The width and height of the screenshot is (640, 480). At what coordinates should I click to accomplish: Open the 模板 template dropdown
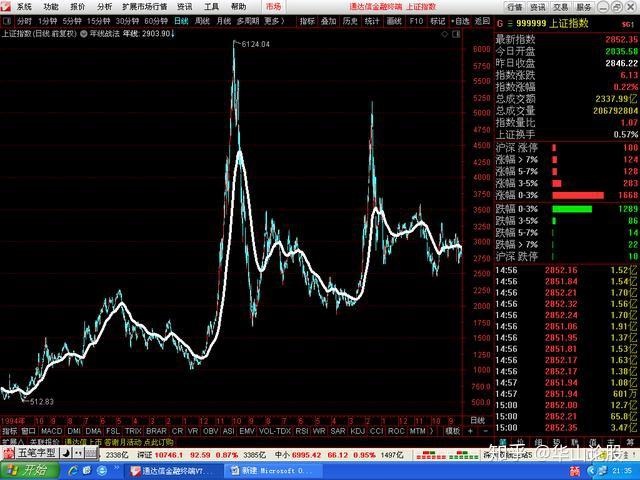tap(452, 431)
